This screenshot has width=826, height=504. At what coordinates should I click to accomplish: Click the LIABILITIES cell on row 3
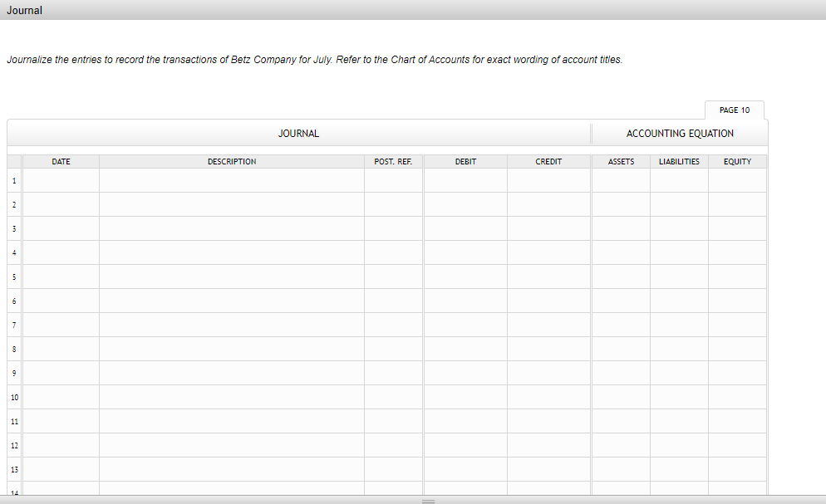point(678,228)
